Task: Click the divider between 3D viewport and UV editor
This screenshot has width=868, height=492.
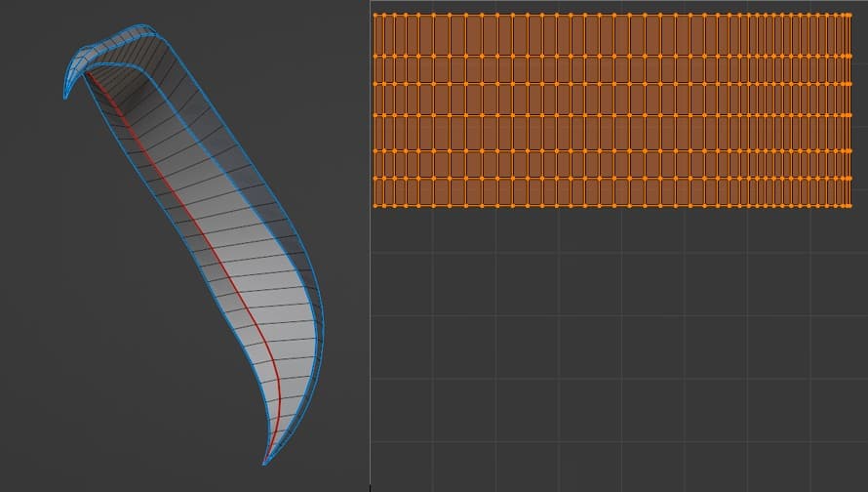Action: click(370, 293)
